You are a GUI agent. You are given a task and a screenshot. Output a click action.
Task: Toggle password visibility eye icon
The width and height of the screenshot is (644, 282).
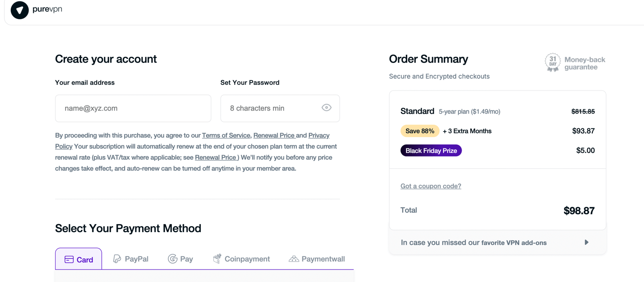(326, 107)
